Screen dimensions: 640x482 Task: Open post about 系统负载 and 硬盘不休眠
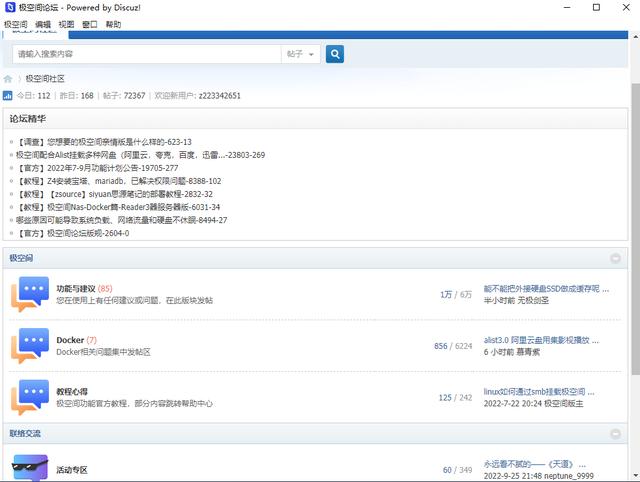(x=122, y=220)
